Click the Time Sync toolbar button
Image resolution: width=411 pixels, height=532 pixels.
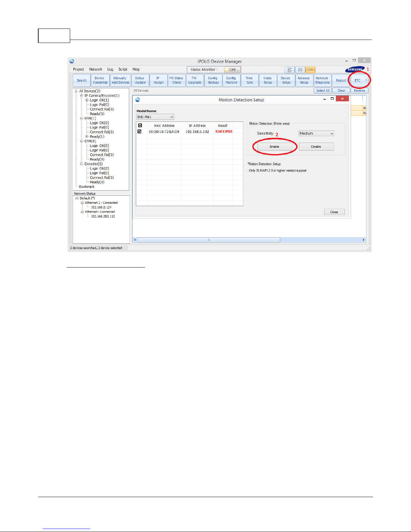pos(250,81)
